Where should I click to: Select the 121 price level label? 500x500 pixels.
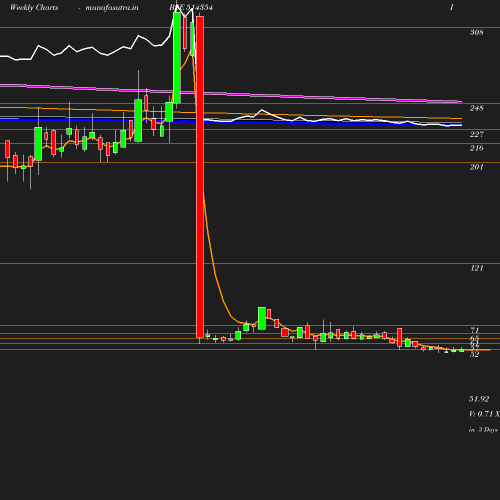pos(477,268)
